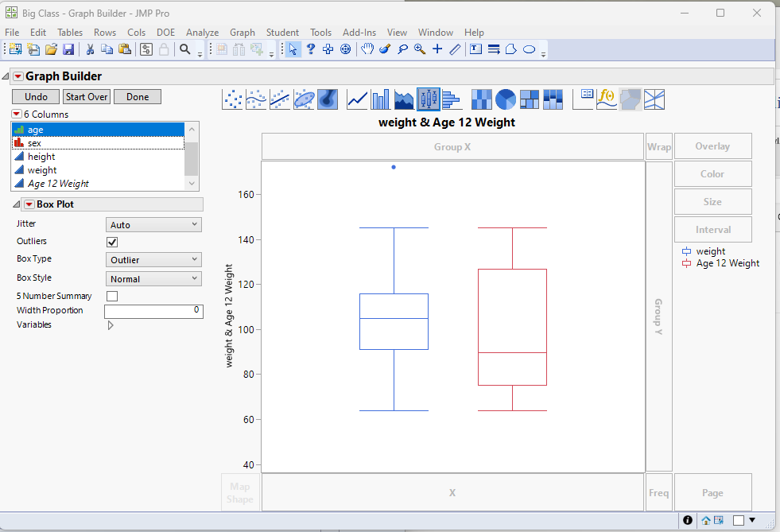Click the Start Over button

click(86, 97)
